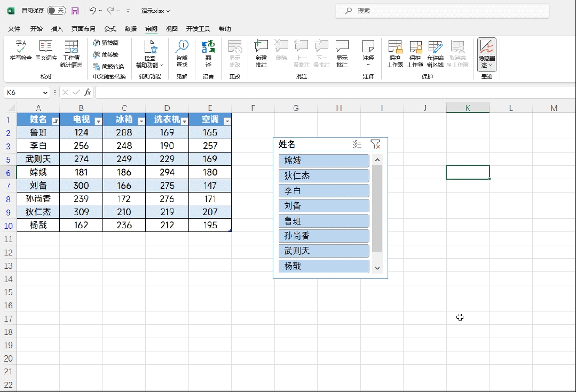Toggle the 自动保存 AutoSave switch
Screen dimensions: 576x392
(x=57, y=11)
